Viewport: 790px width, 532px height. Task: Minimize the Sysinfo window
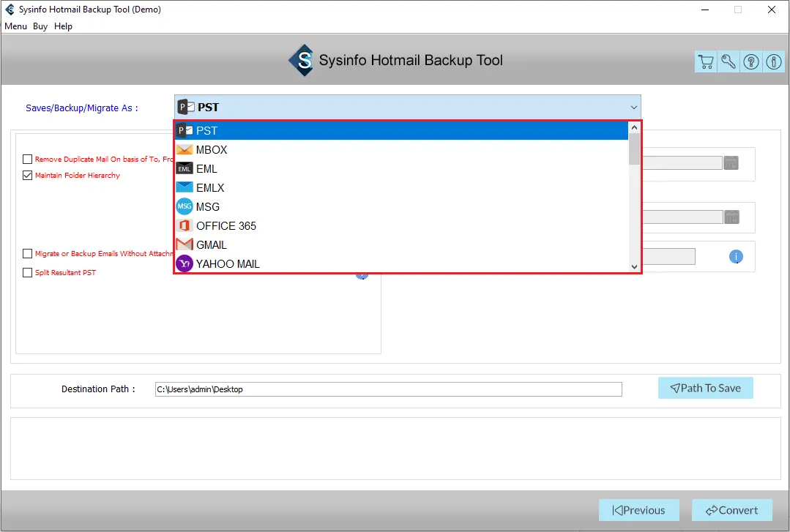(705, 10)
